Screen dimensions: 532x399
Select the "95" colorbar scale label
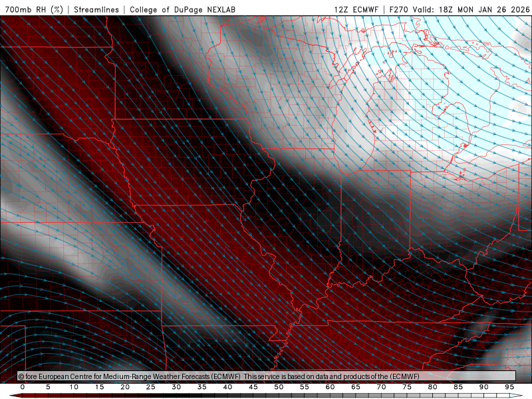(509, 387)
